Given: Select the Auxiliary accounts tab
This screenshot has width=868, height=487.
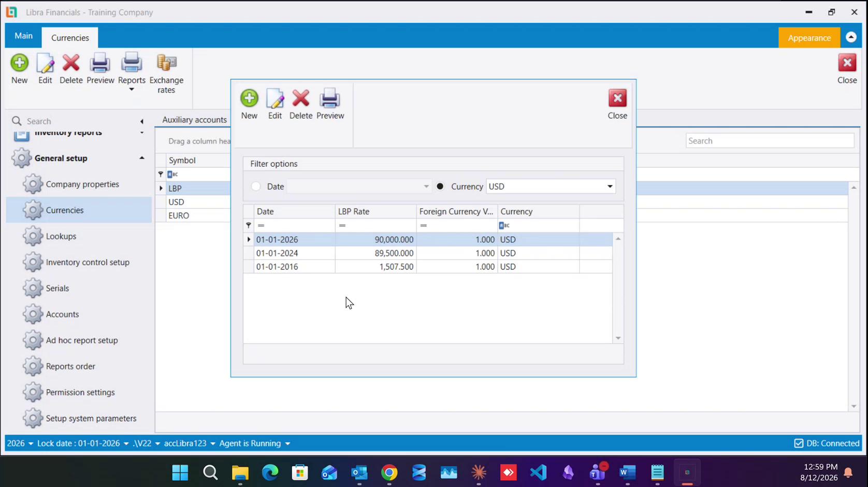Looking at the screenshot, I should pos(194,120).
